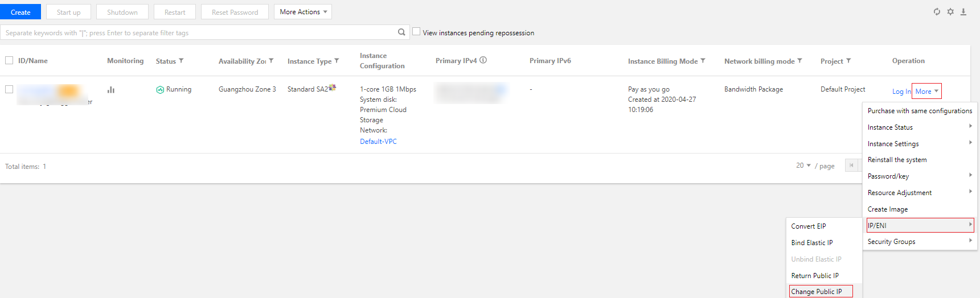
Task: Filter by Project using the funnel icon
Action: [x=848, y=61]
